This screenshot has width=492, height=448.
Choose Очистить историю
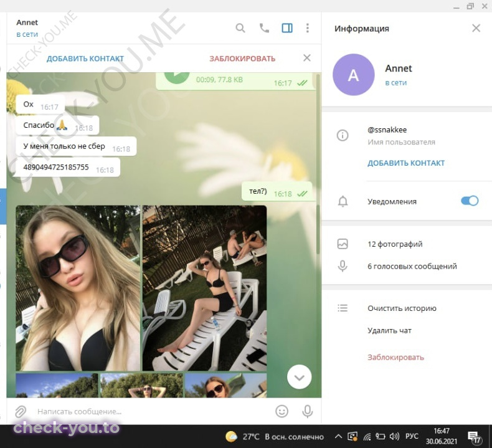402,308
